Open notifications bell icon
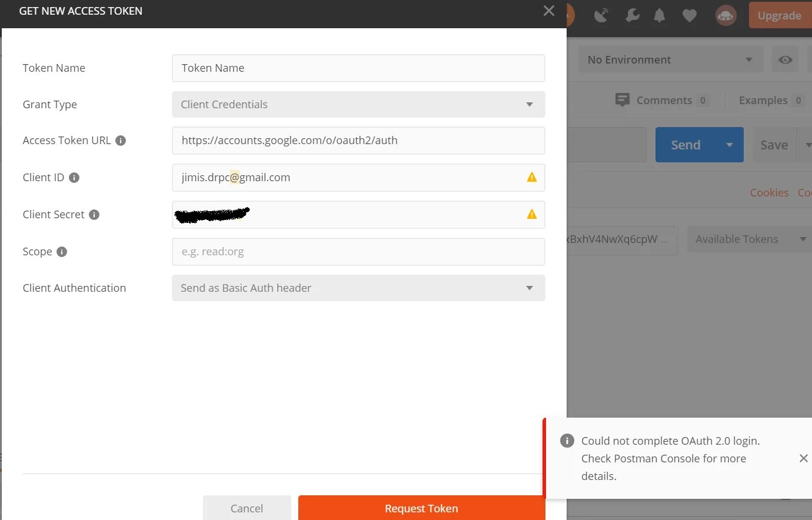 click(x=660, y=16)
